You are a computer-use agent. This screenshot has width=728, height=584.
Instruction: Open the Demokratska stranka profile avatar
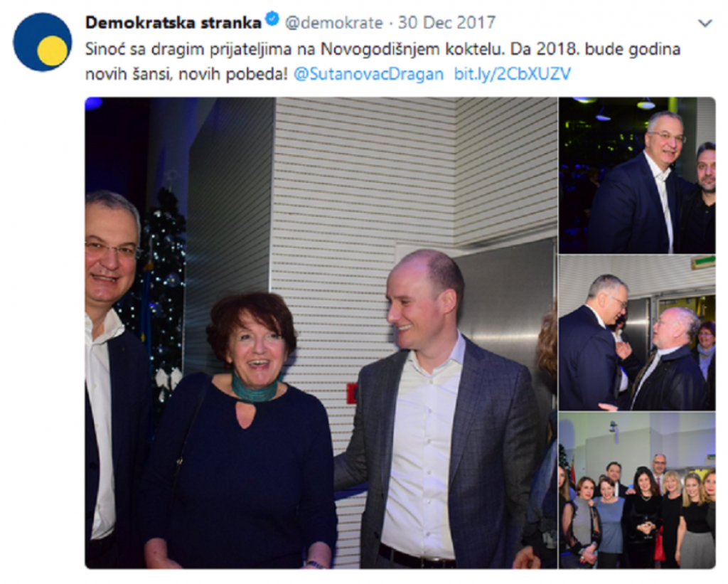point(42,42)
